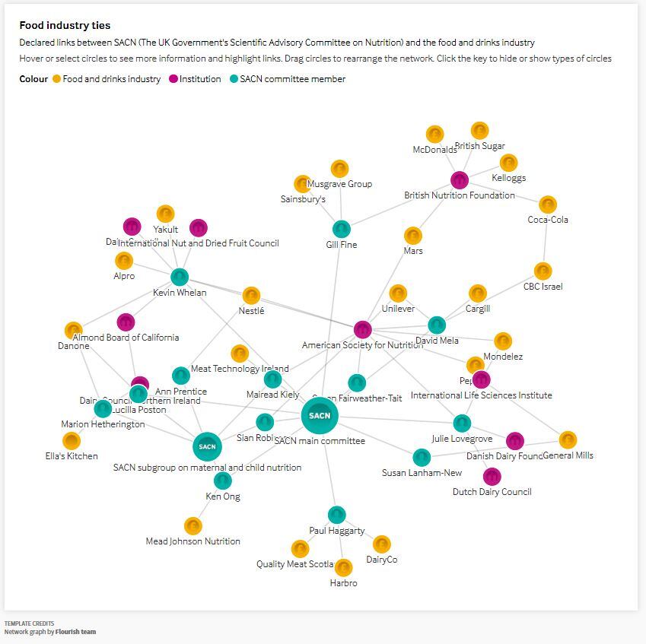Toggle SACN committee member legend entry
The width and height of the screenshot is (646, 644).
coord(292,79)
